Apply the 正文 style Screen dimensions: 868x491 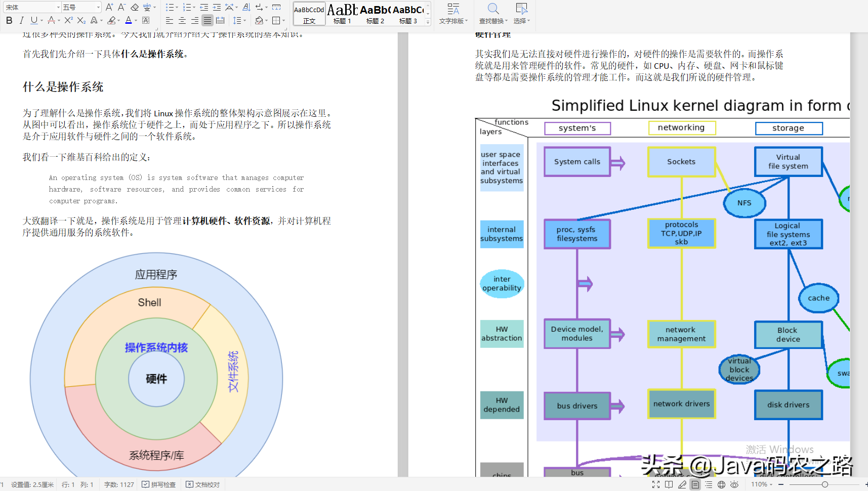pyautogui.click(x=309, y=14)
